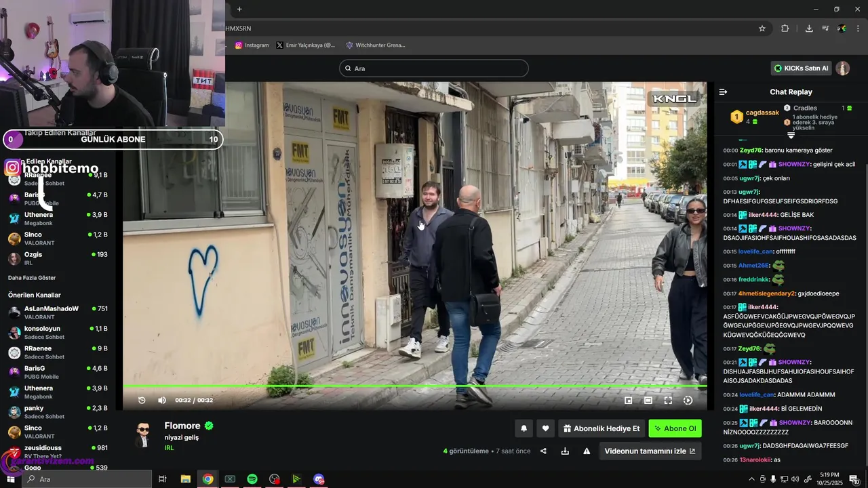Click Videonun tamamını izle button
The image size is (868, 488).
[650, 451]
